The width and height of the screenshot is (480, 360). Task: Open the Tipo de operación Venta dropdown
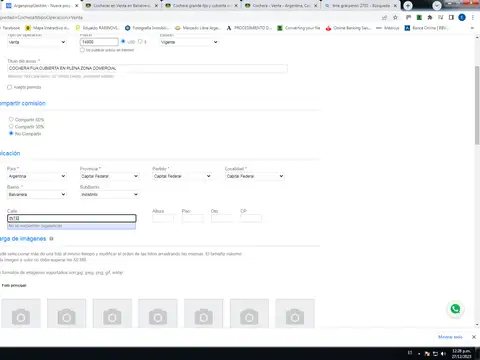click(37, 42)
